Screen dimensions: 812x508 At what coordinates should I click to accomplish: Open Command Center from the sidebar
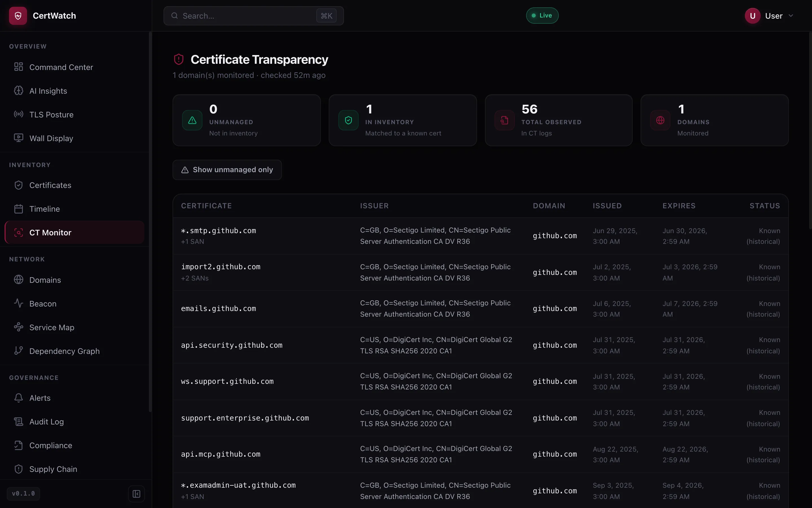click(74, 67)
